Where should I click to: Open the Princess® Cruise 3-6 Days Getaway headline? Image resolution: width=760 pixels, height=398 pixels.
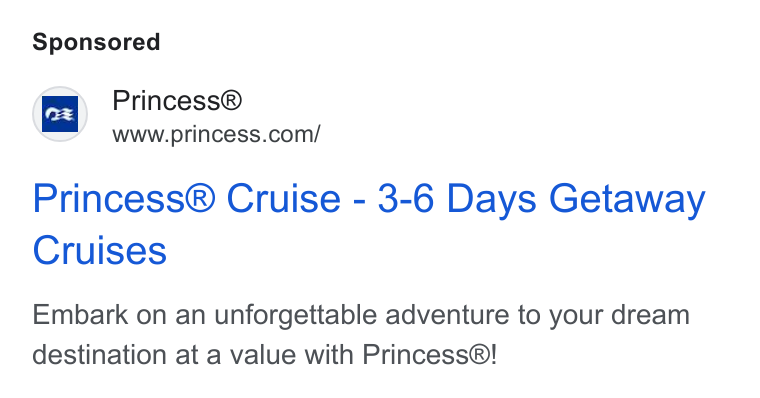click(x=369, y=224)
